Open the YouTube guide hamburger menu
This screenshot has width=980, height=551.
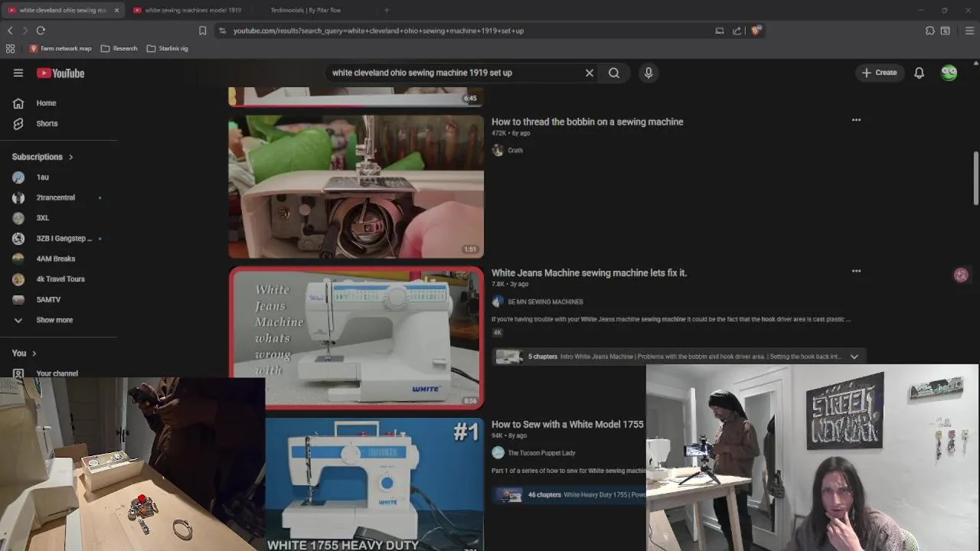tap(18, 73)
